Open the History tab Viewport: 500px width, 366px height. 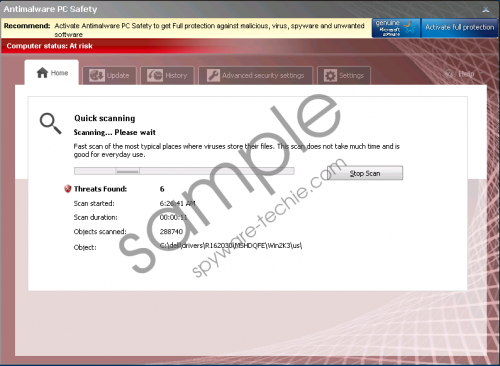click(x=167, y=76)
